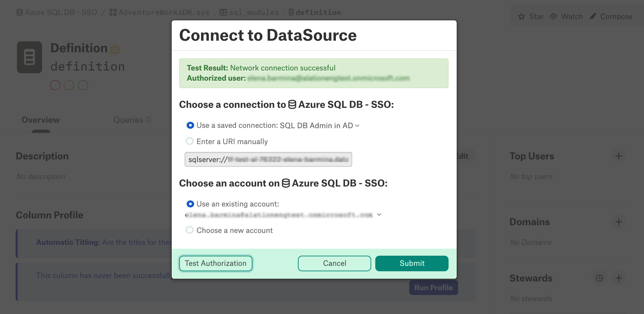Open Stewards history clock icon
This screenshot has height=314, width=644.
coord(600,278)
